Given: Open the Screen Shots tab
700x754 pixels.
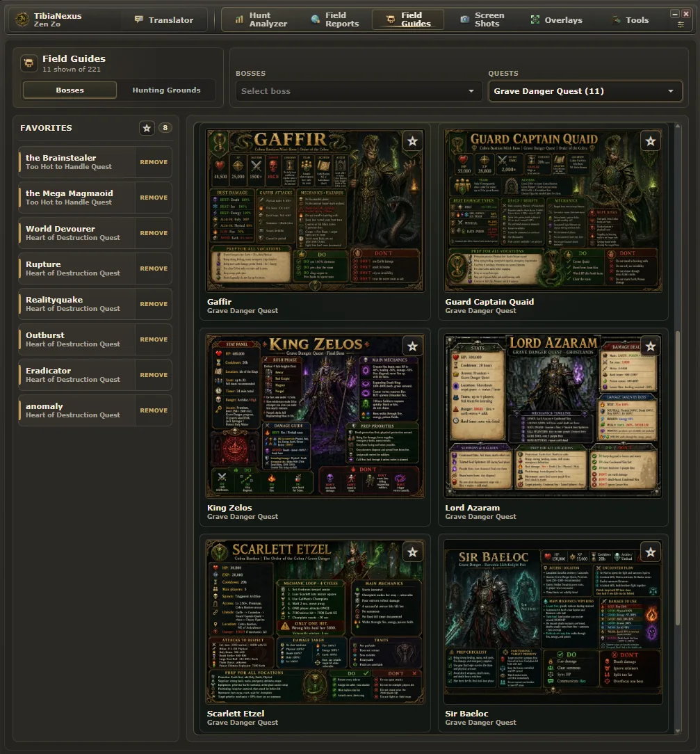Looking at the screenshot, I should point(482,19).
